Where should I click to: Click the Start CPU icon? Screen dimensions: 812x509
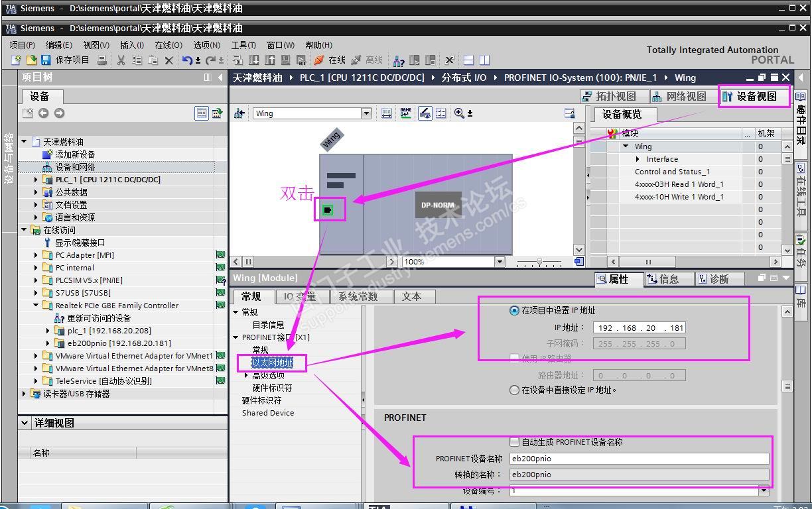point(415,60)
